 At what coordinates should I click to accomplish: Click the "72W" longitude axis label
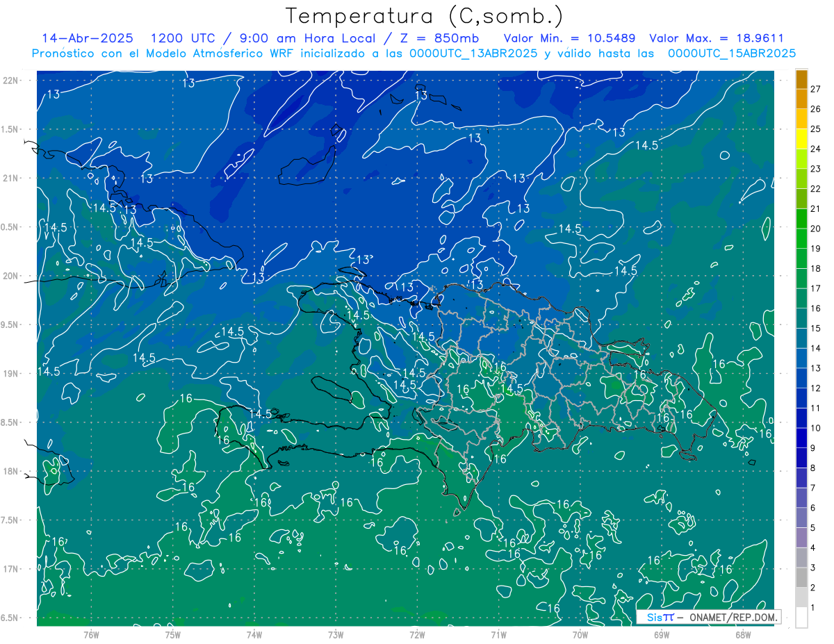[417, 634]
